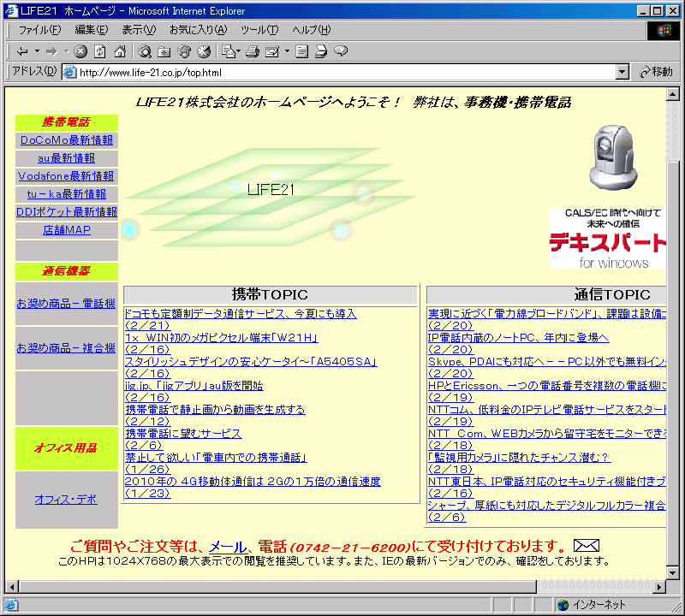Open the Search pane magnifier icon

(x=144, y=51)
